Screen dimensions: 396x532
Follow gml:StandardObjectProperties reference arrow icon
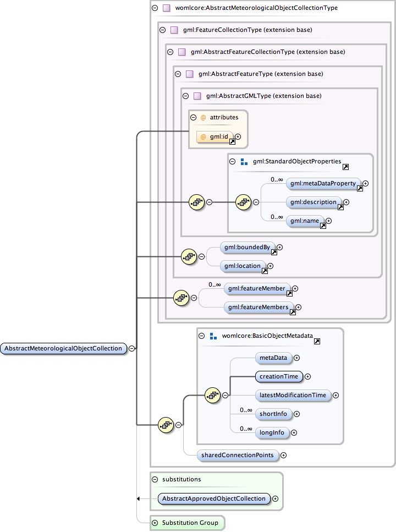click(x=345, y=167)
